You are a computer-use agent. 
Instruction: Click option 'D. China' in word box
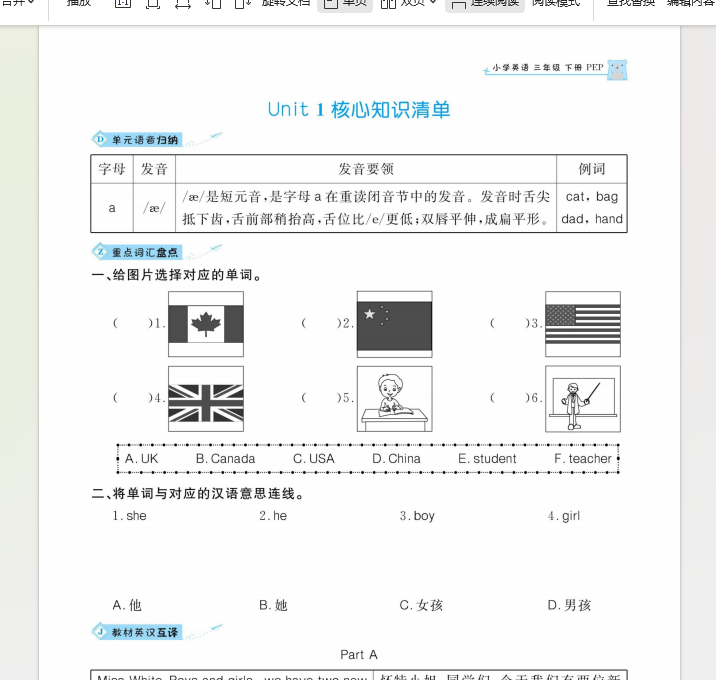coord(396,459)
